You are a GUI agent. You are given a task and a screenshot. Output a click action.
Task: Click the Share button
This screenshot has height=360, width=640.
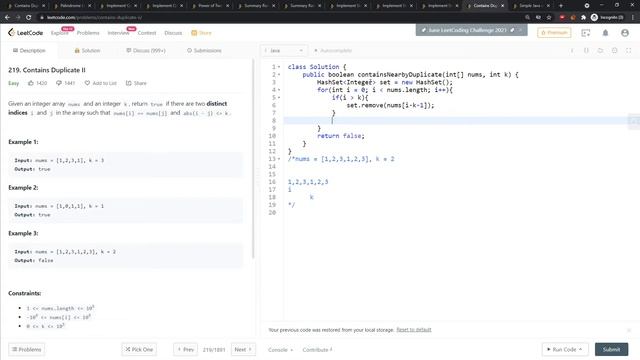(x=136, y=83)
